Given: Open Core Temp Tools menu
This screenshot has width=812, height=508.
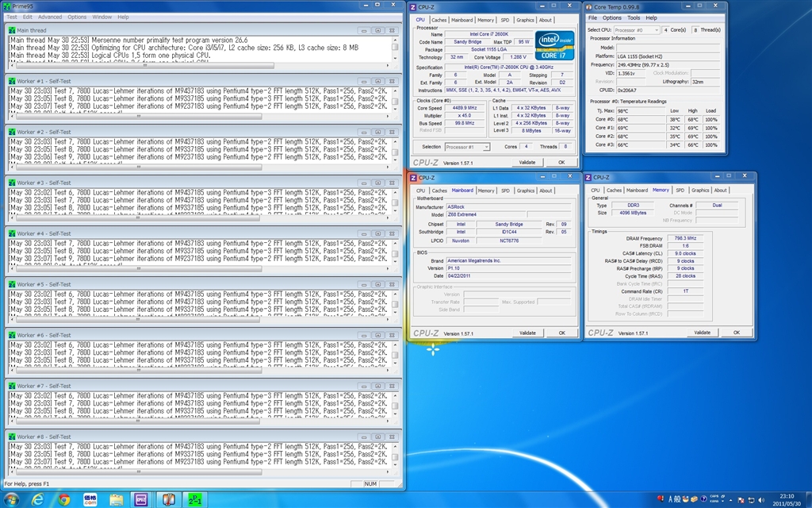Looking at the screenshot, I should [x=634, y=17].
